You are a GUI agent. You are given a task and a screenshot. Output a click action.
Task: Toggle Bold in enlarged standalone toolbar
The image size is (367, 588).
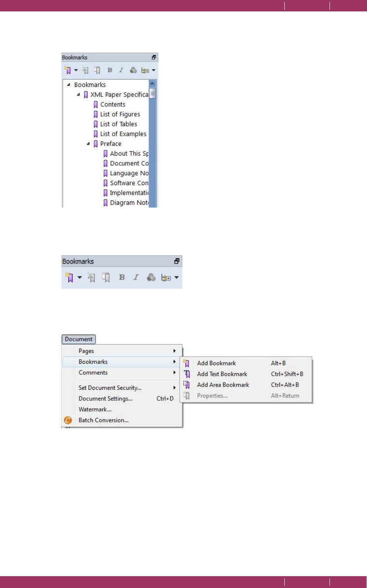tap(122, 277)
